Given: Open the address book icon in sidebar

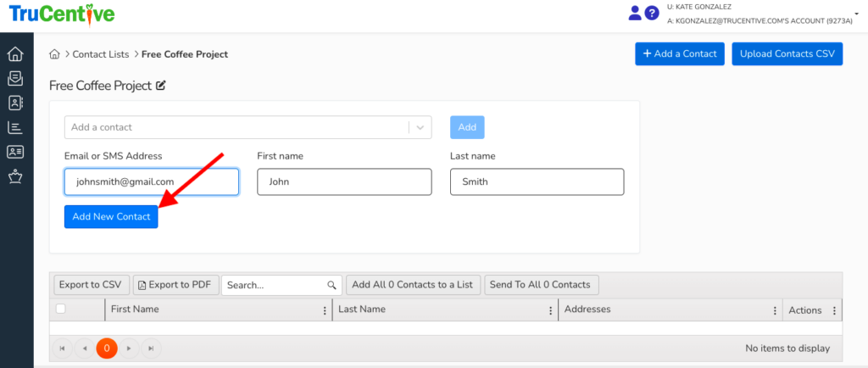Looking at the screenshot, I should [x=15, y=103].
